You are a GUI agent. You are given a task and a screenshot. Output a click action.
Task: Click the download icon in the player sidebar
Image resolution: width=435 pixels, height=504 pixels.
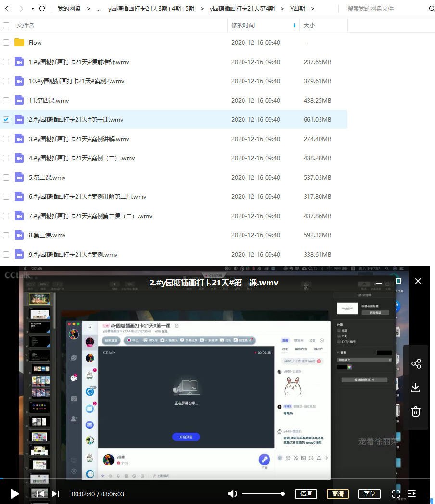coord(416,388)
